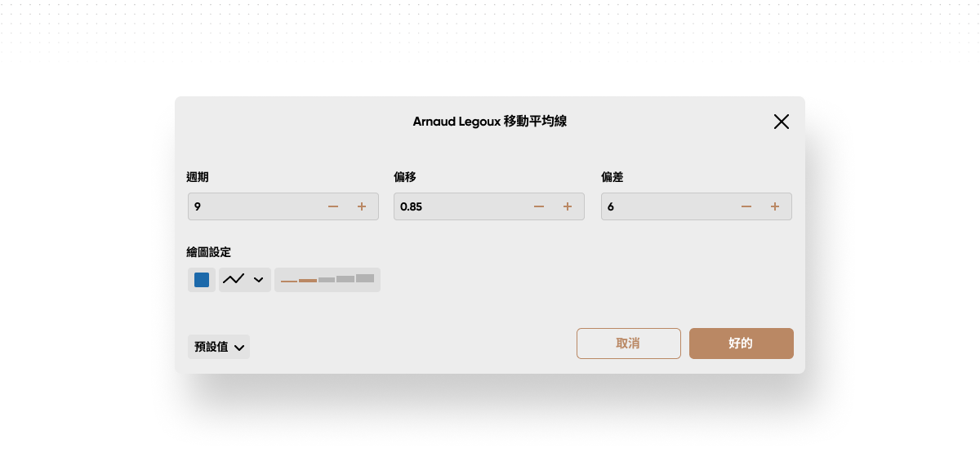The height and width of the screenshot is (470, 980).
Task: Confirm settings with the 好的 button
Action: pyautogui.click(x=741, y=344)
